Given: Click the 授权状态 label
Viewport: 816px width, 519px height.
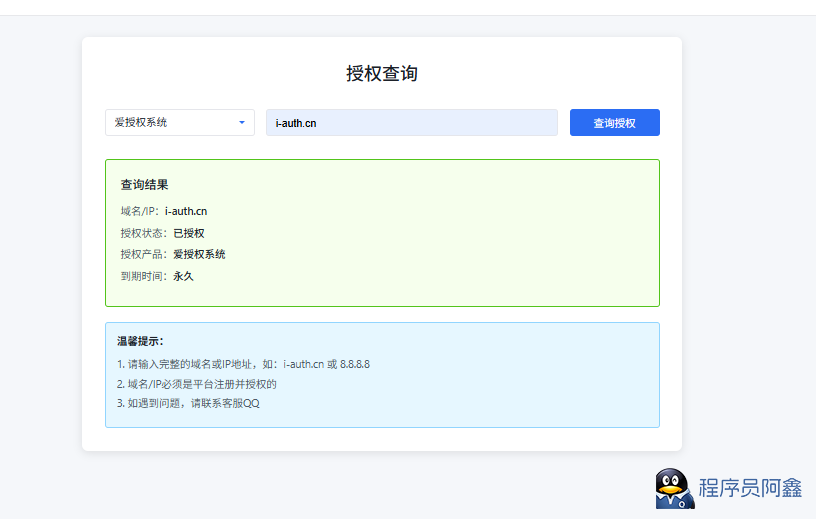Looking at the screenshot, I should (x=141, y=233).
